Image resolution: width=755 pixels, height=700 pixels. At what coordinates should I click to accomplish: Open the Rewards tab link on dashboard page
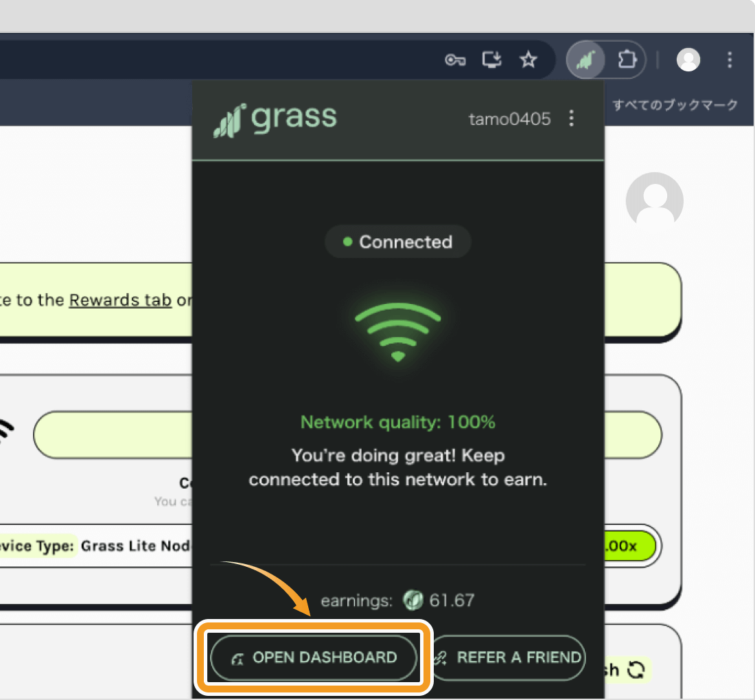click(x=120, y=300)
